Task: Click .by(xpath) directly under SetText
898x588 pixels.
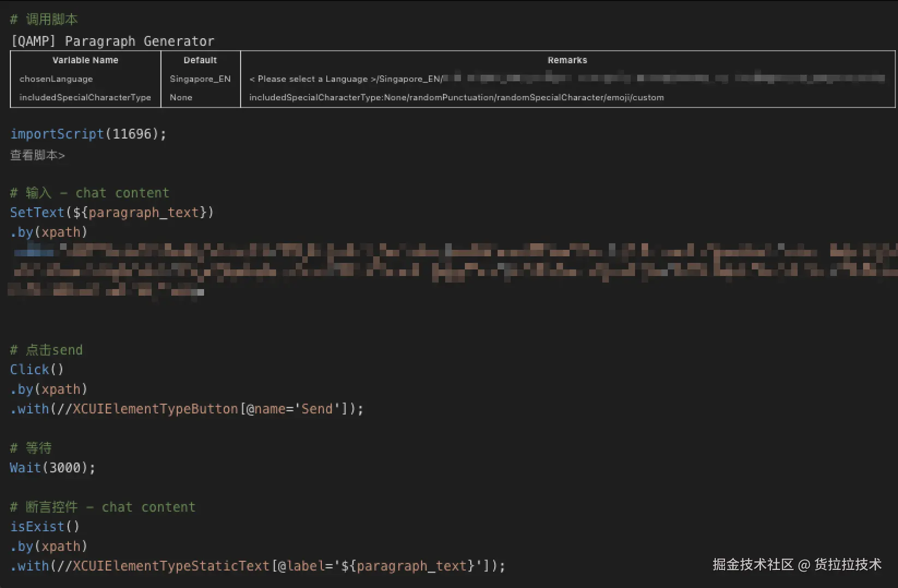Action: (49, 232)
